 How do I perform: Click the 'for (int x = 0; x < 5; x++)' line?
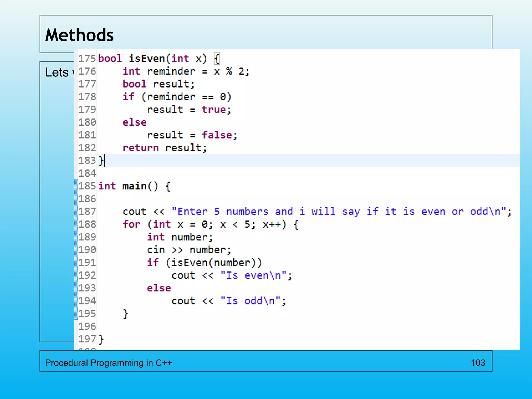click(211, 224)
